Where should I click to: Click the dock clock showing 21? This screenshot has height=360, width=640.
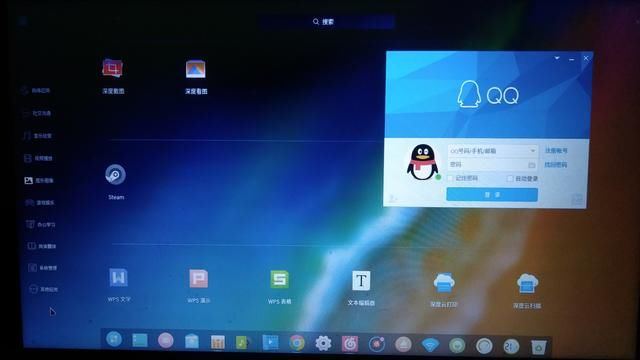click(511, 346)
